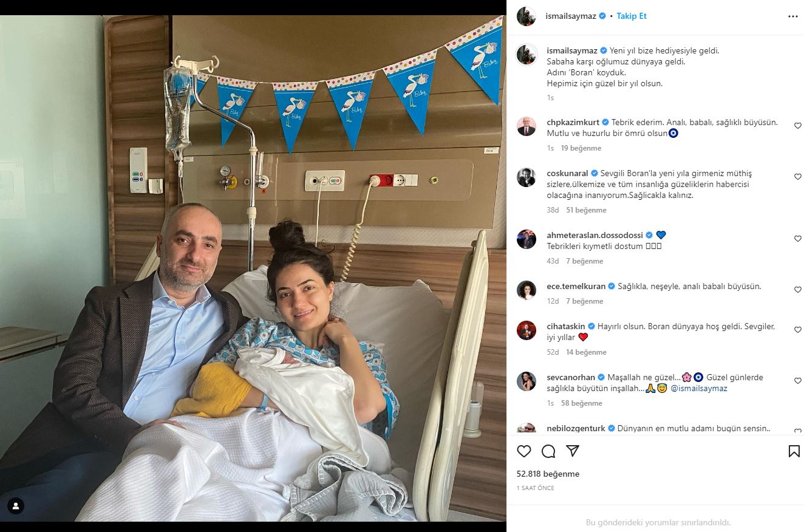The image size is (804, 532).
Task: Like cihataskin's comment heart
Action: (x=798, y=330)
